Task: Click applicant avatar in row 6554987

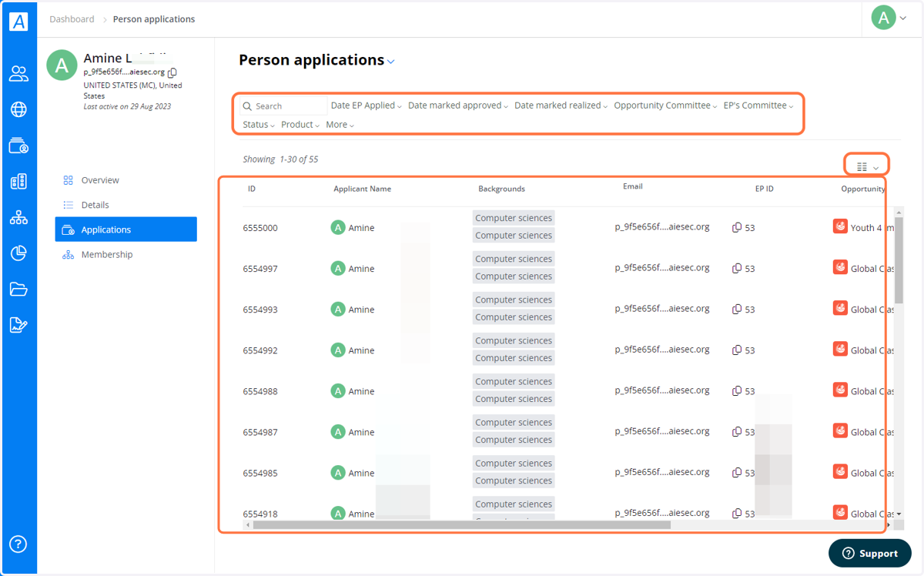Action: click(x=338, y=431)
